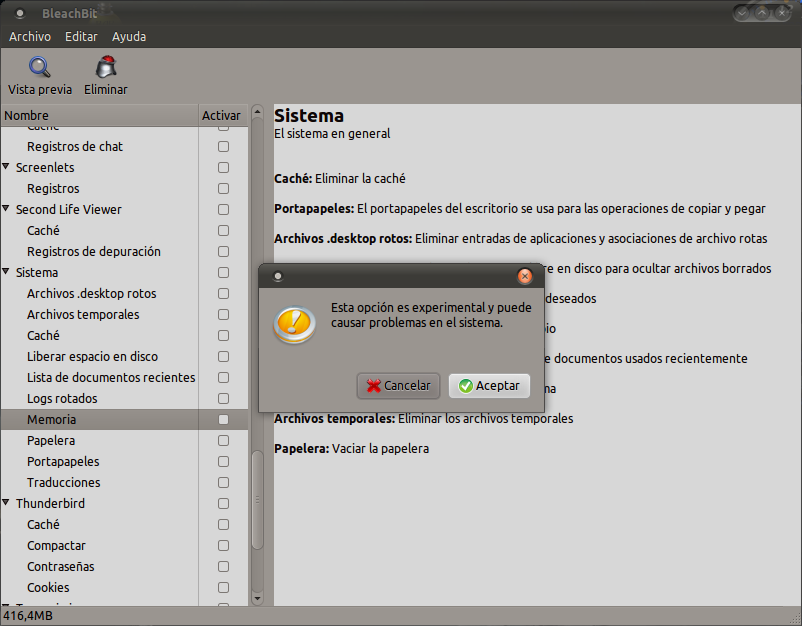Enable Liberar espacio en disco checkbox
This screenshot has width=802, height=626.
tap(223, 356)
